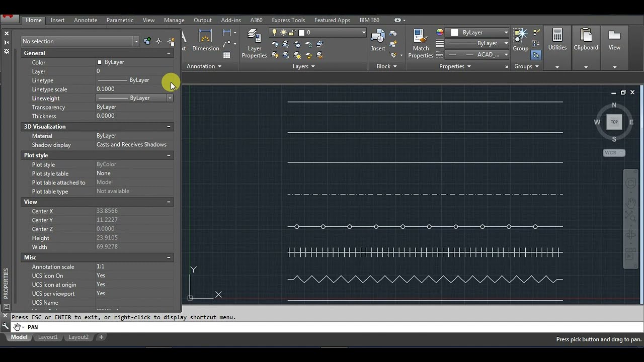Toggle PICKADD icon in Properties palette
The height and width of the screenshot is (362, 644).
[x=147, y=41]
